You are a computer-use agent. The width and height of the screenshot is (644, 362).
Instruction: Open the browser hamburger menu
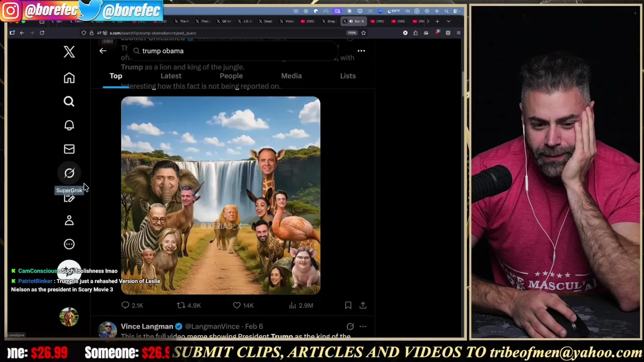pyautogui.click(x=458, y=33)
